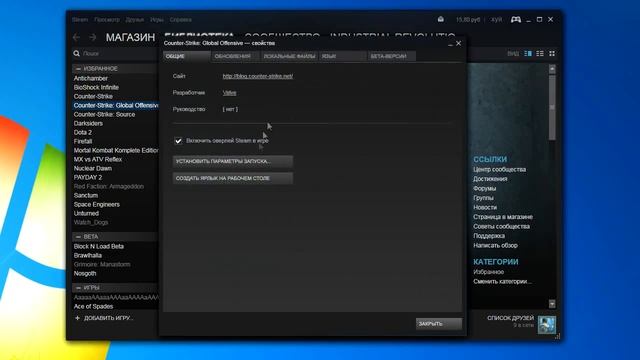Open the inbox notification icon
Viewport: 640px width, 360px height.
(x=441, y=19)
